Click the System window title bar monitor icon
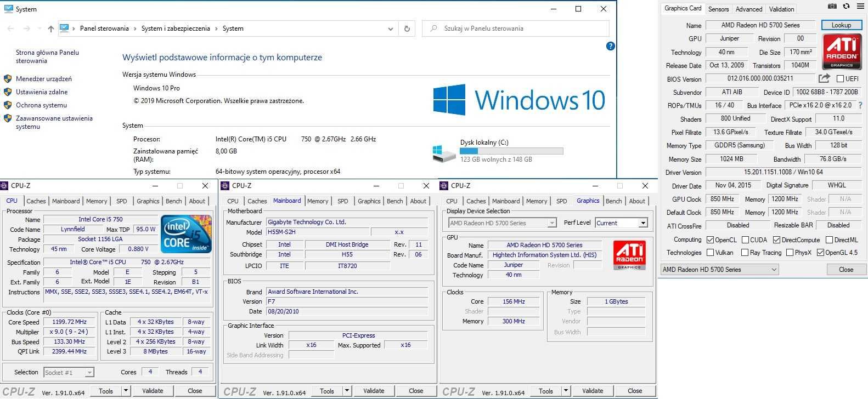The height and width of the screenshot is (399, 868). click(x=8, y=9)
